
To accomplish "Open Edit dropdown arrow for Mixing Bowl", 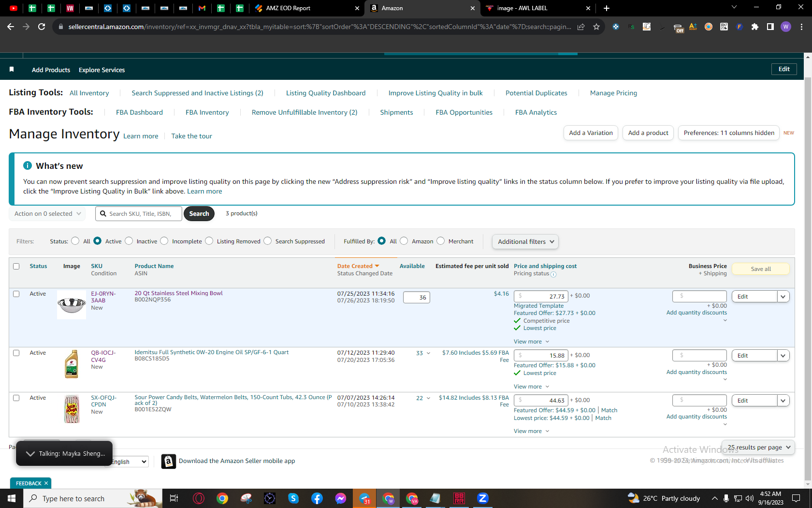I will point(783,297).
